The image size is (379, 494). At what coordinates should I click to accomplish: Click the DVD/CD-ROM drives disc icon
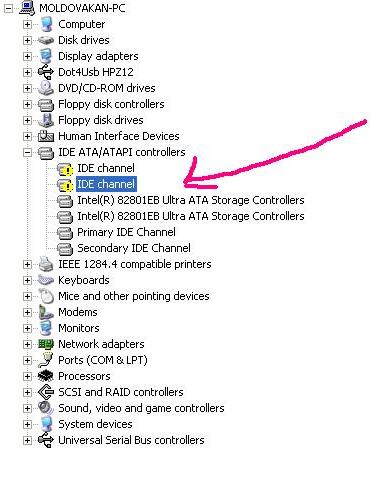46,88
